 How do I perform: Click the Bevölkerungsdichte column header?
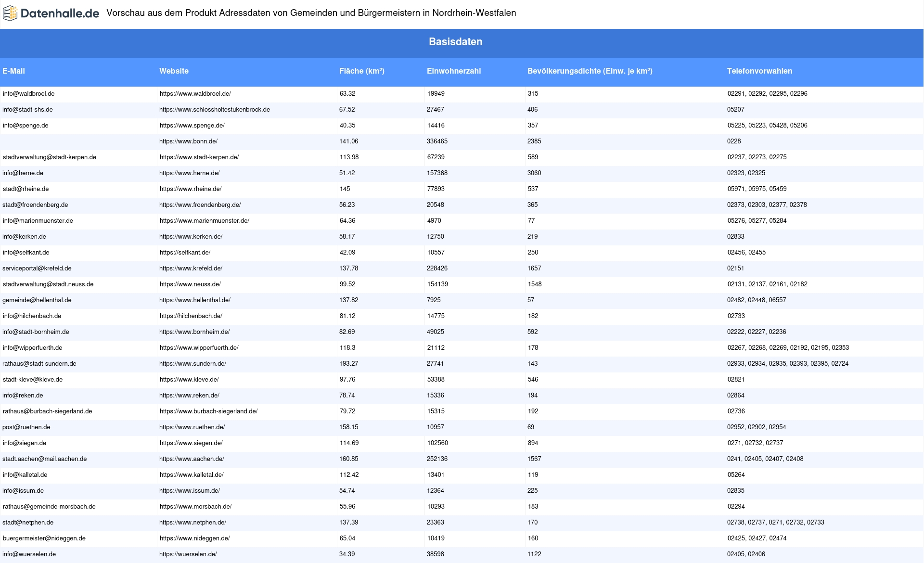(590, 71)
